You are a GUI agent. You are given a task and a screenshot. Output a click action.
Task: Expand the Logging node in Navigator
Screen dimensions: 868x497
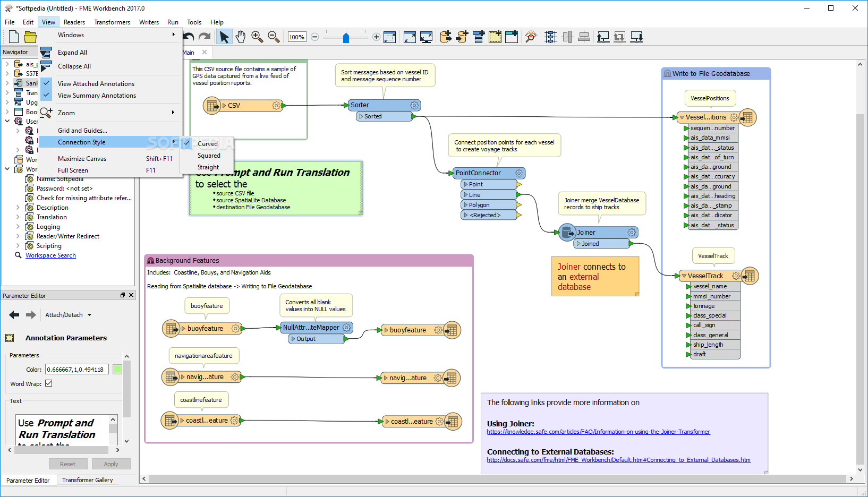click(x=18, y=227)
